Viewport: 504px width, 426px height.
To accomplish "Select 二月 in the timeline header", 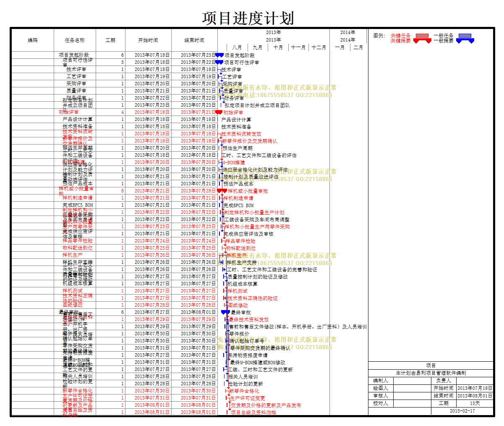I will click(358, 47).
